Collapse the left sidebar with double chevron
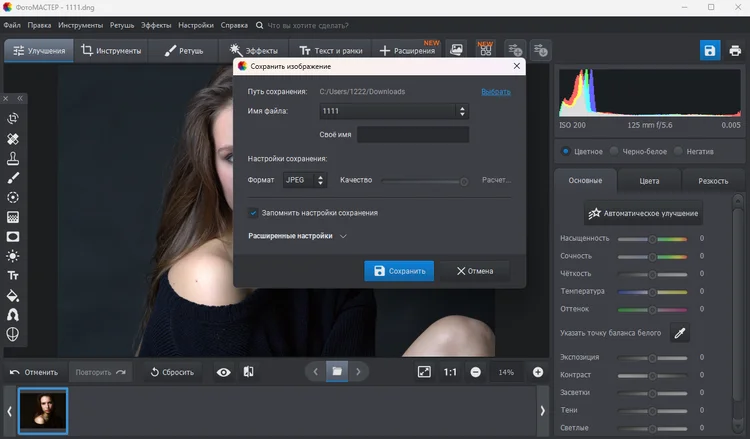 click(x=20, y=99)
